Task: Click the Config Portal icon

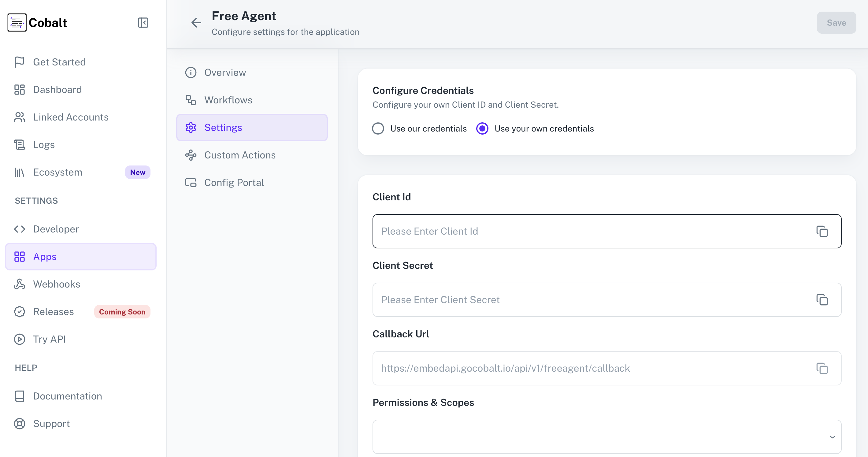Action: [191, 182]
